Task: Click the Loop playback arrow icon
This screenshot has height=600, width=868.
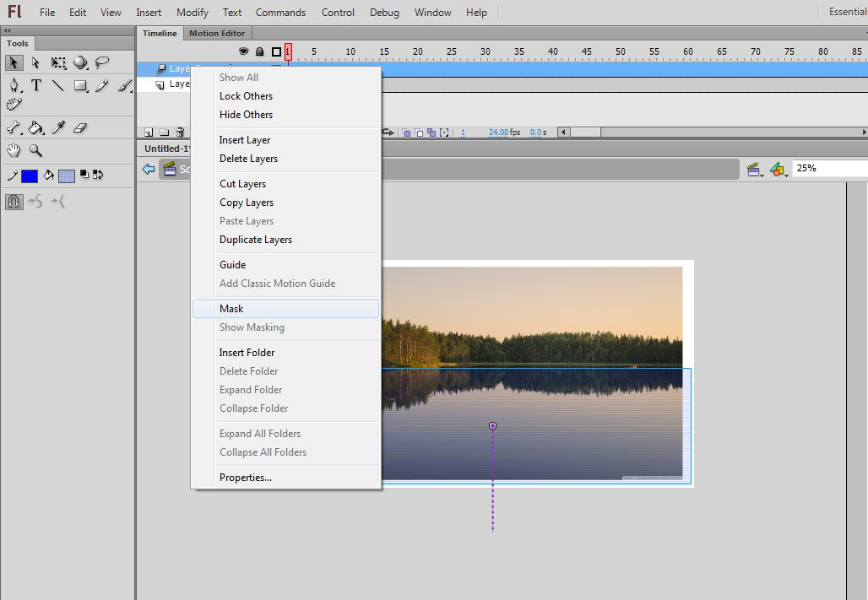Action: click(388, 132)
